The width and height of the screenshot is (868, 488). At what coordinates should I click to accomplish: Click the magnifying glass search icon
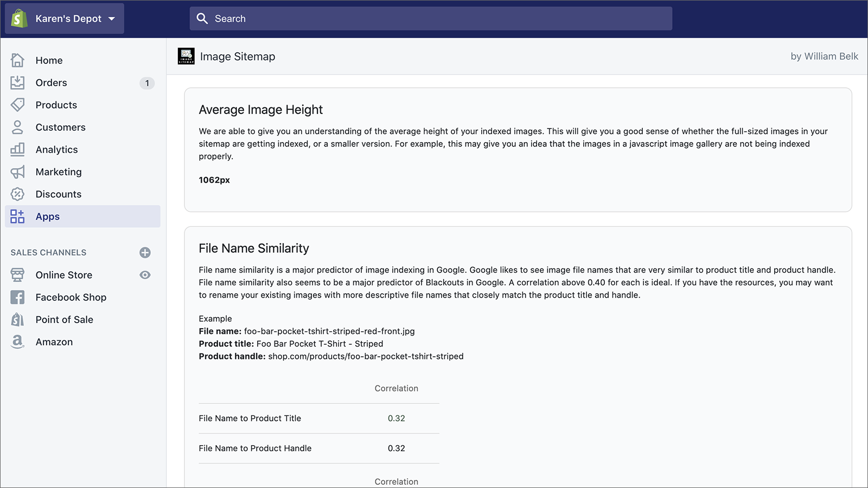tap(202, 18)
